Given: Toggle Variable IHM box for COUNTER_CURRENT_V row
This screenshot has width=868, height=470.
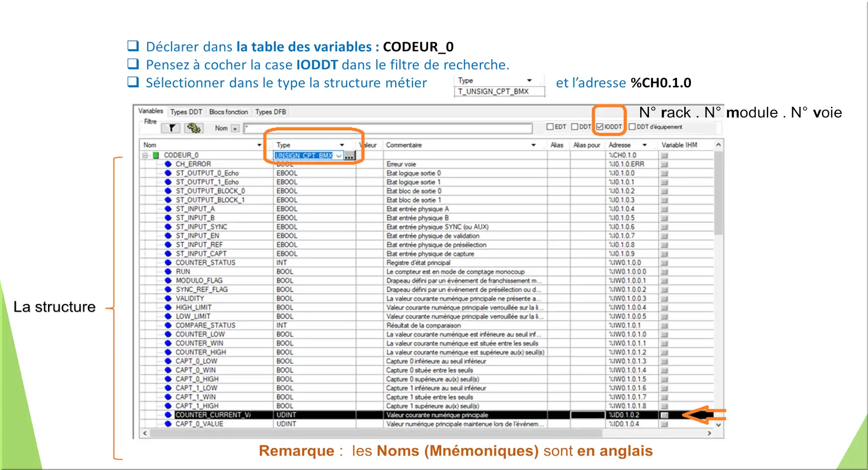Looking at the screenshot, I should pyautogui.click(x=664, y=415).
